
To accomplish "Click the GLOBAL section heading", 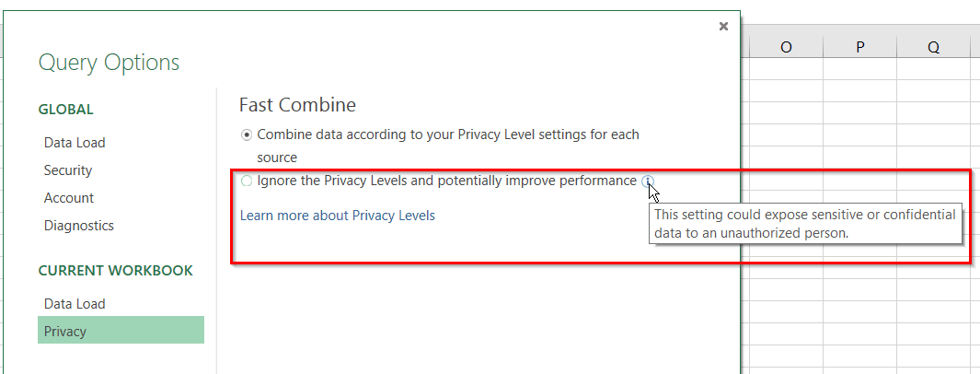I will coord(66,110).
